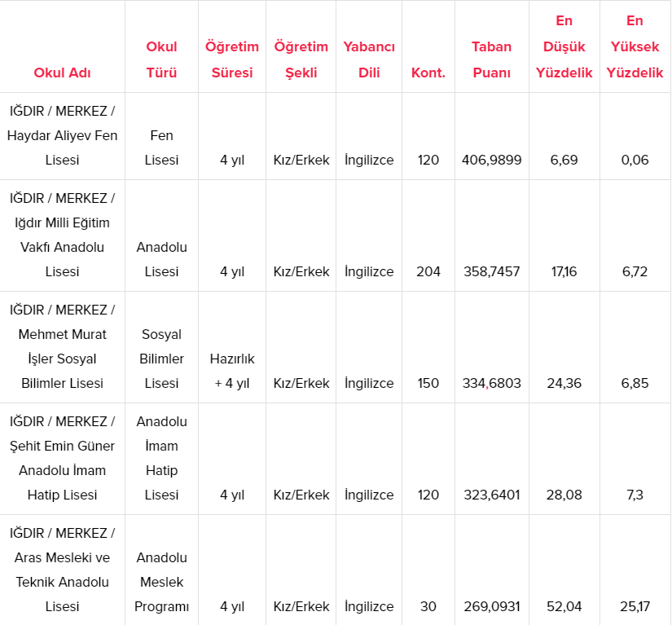Screen dimensions: 672x625
Task: Select the Mehmet Murat İşler Sosyal Bilimler Lisesi cell
Action: (x=62, y=346)
